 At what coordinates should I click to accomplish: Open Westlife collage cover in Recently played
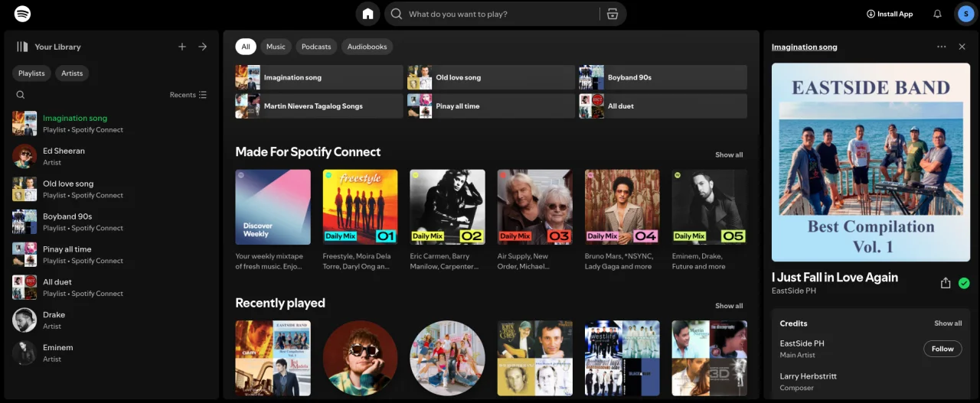[x=622, y=358]
